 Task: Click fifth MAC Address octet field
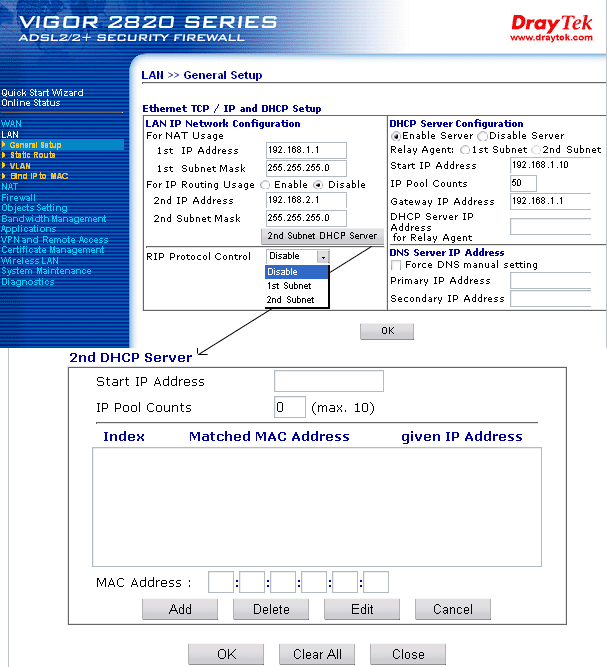[345, 582]
